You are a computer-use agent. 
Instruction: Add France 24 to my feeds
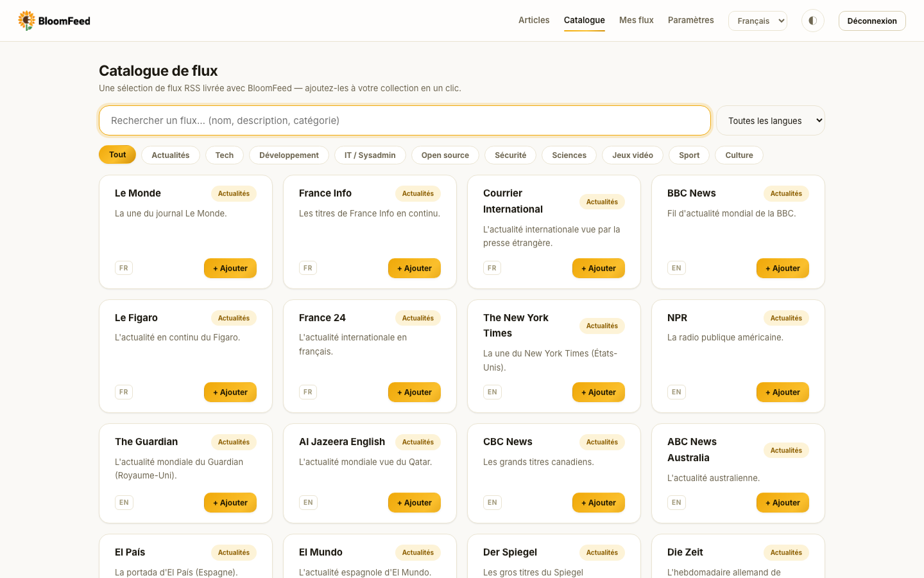[415, 392]
